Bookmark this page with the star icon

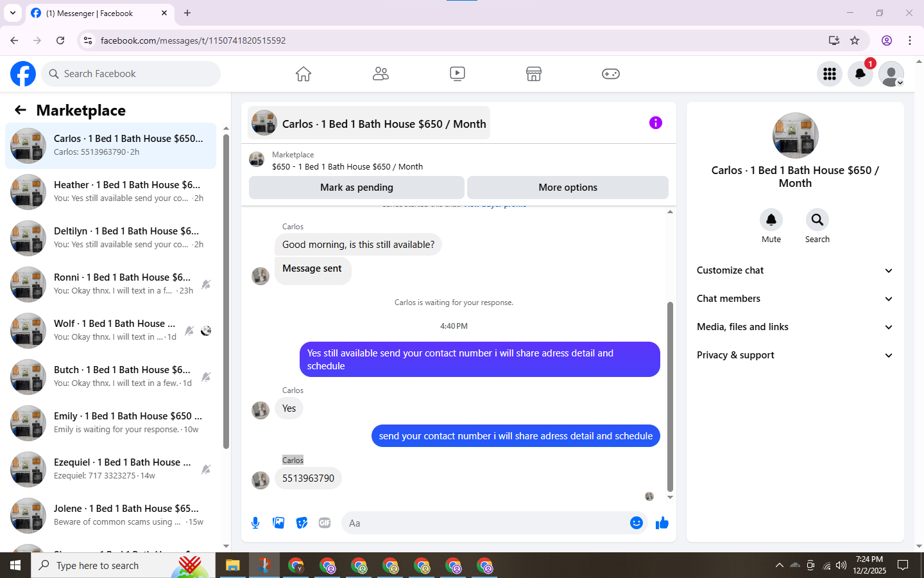[855, 40]
